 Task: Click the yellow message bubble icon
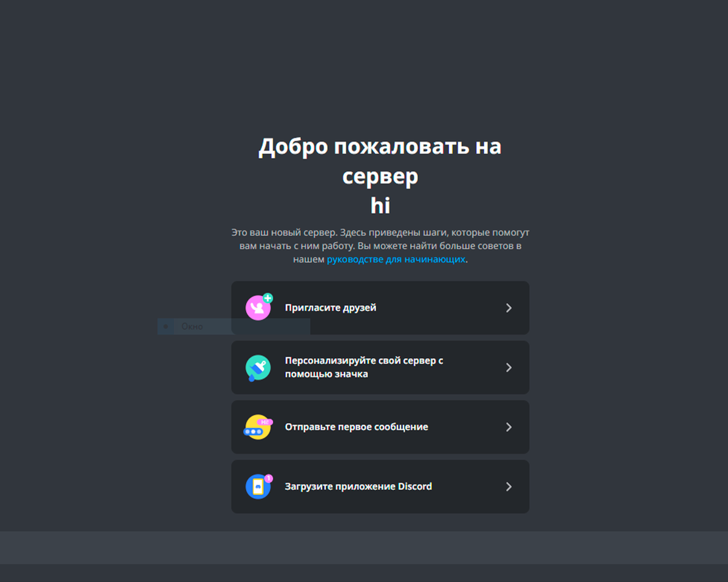pyautogui.click(x=258, y=427)
